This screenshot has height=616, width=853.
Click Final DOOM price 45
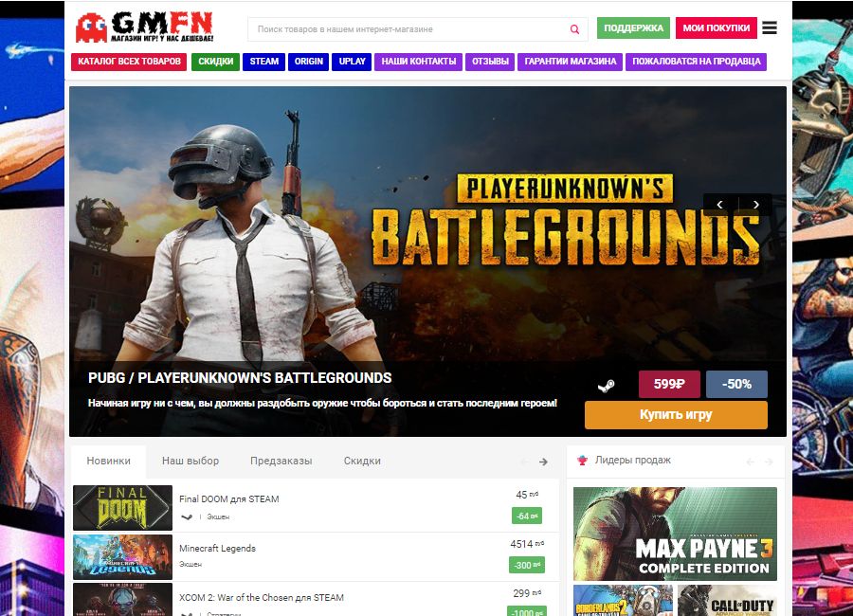point(527,495)
